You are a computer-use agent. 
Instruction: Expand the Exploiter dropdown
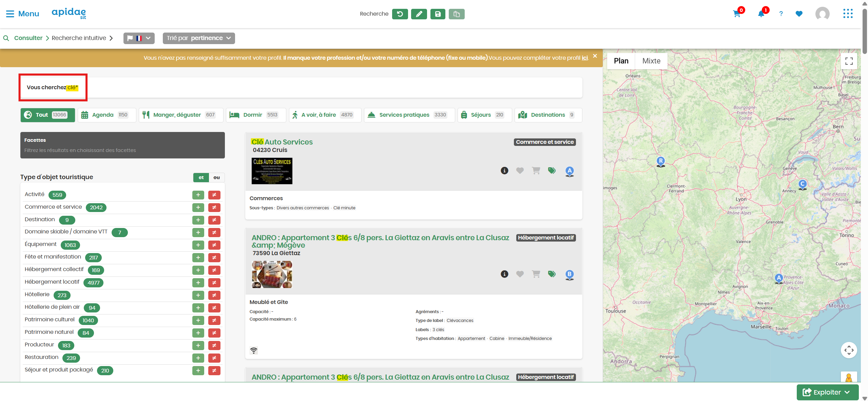(x=827, y=392)
